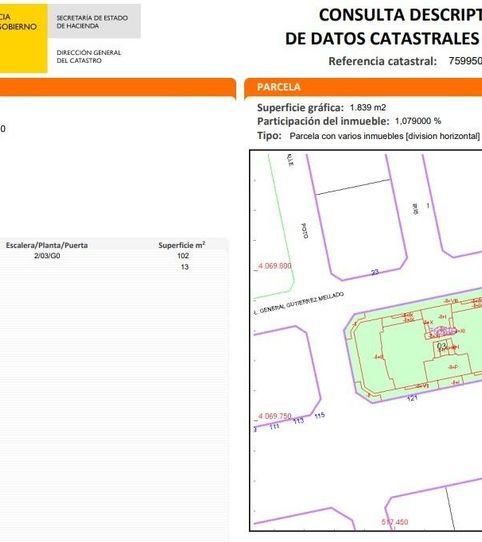Click the 'POTO' street label on the map
The image size is (482, 542).
pos(305,231)
